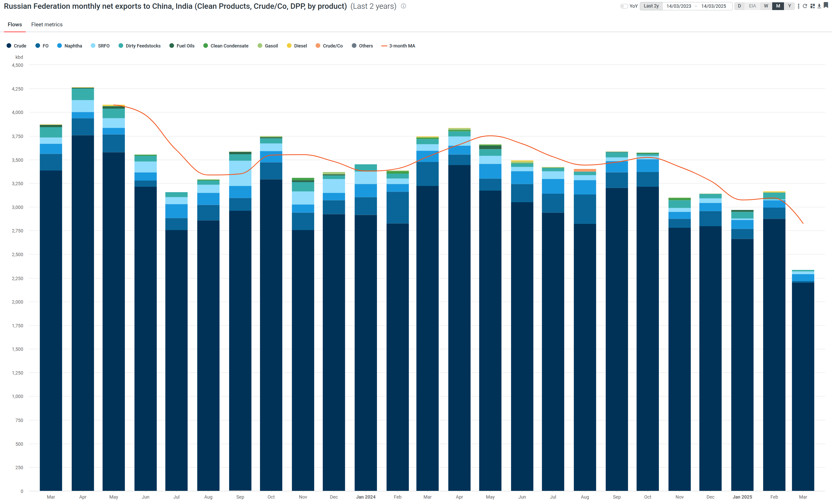Click the refresh chart icon
This screenshot has height=504, width=832.
pos(805,6)
